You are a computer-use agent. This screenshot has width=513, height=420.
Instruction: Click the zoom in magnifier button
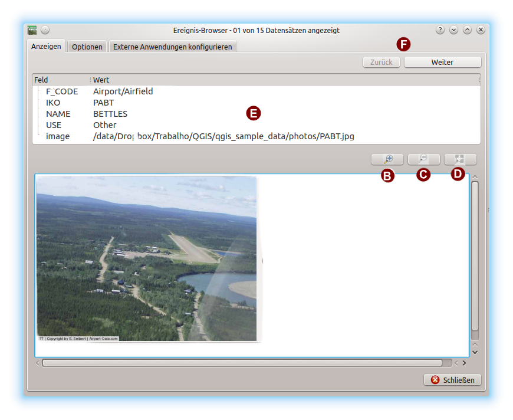tap(387, 159)
